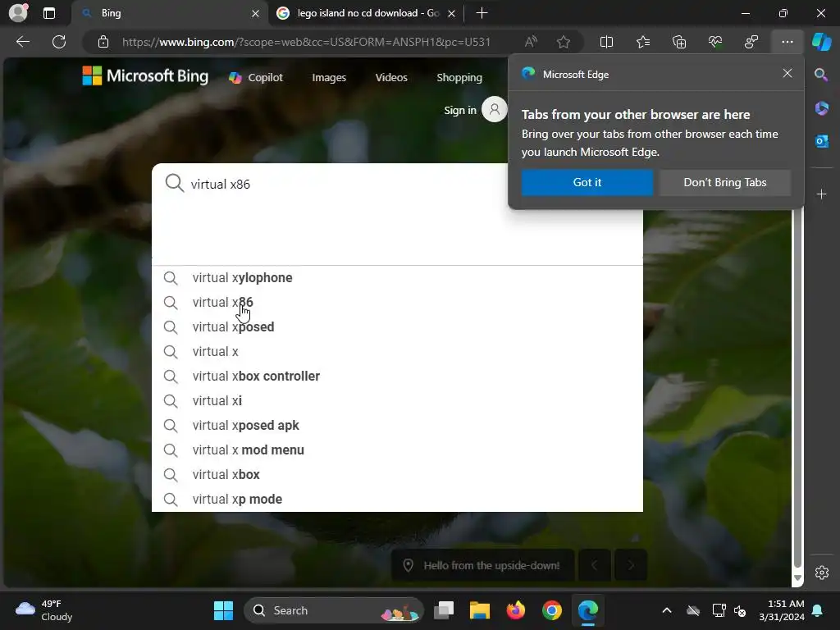Launch Firefox from taskbar
The width and height of the screenshot is (840, 630).
coord(515,610)
